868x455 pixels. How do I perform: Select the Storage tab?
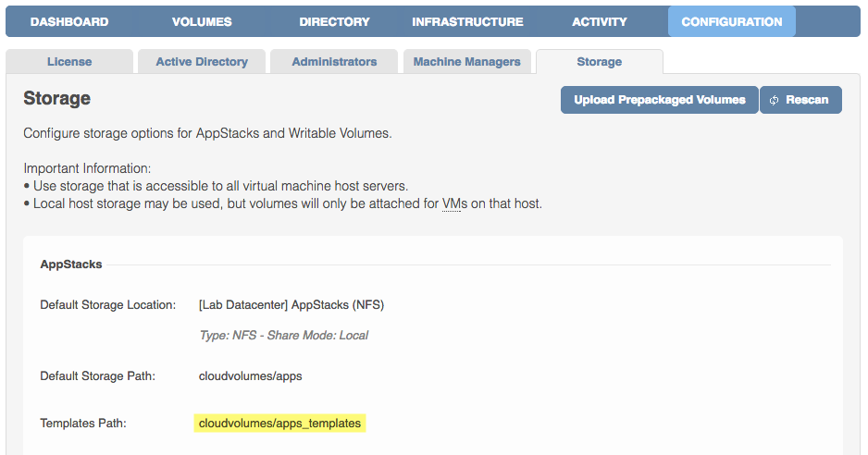pos(600,61)
